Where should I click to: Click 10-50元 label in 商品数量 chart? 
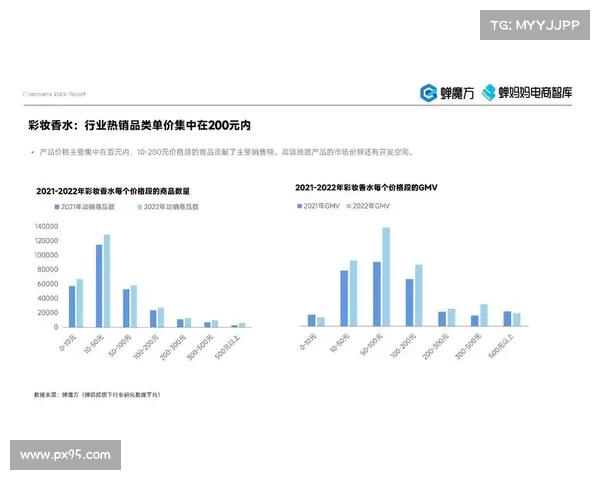coord(94,344)
